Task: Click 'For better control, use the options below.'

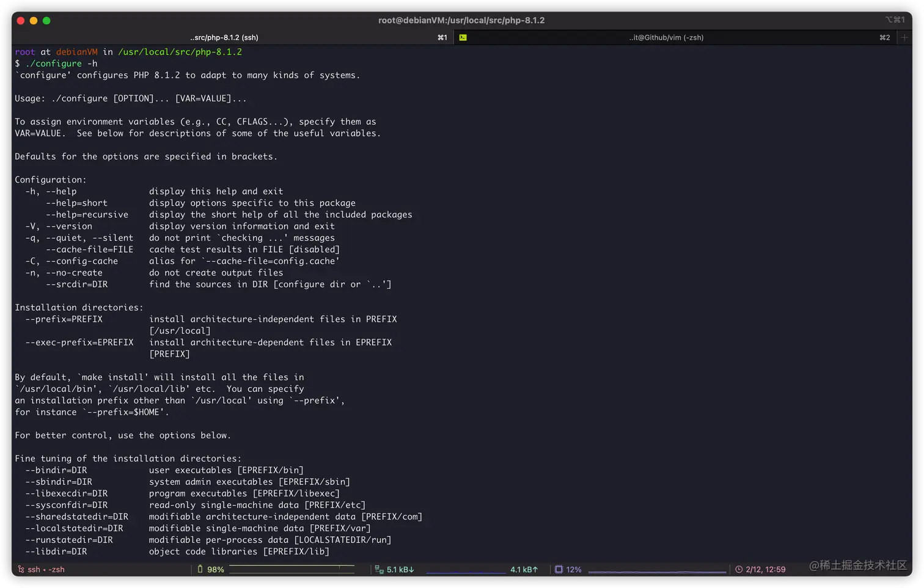Action: [x=123, y=435]
